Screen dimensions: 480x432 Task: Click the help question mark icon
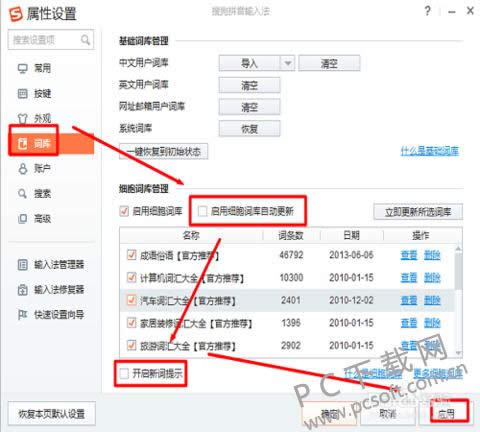click(x=428, y=11)
